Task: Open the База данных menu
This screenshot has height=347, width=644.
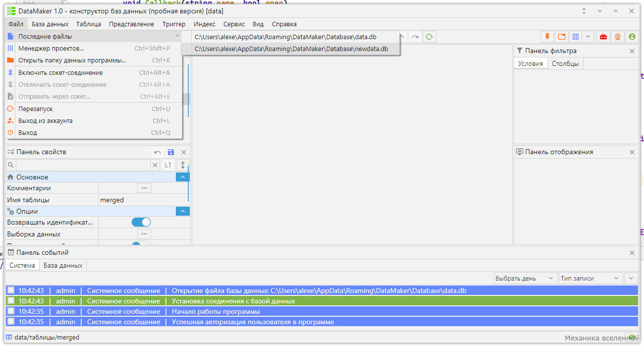Action: 50,24
